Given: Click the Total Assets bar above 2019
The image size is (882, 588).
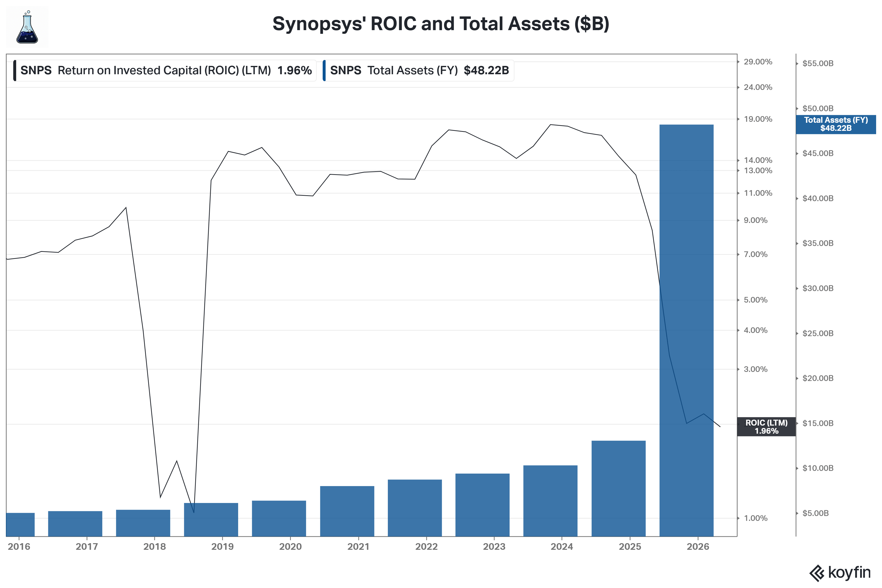Looking at the screenshot, I should pyautogui.click(x=211, y=520).
